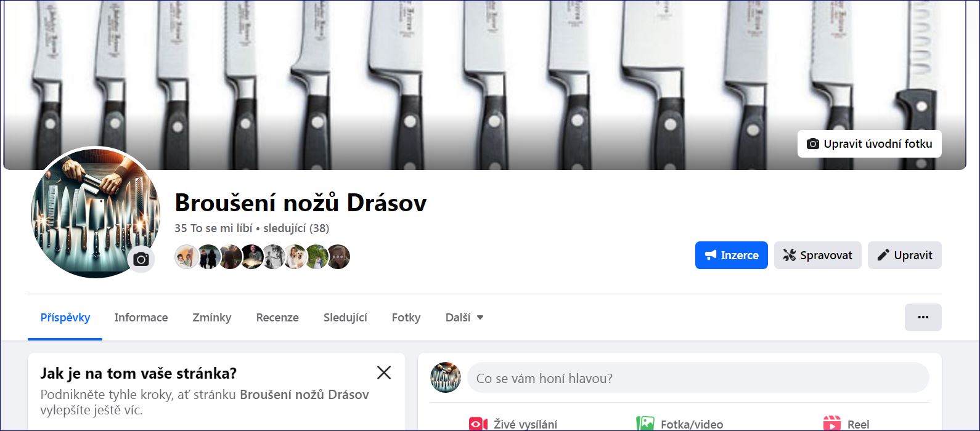This screenshot has width=980, height=431.
Task: Switch to the Informace tab
Action: (141, 318)
